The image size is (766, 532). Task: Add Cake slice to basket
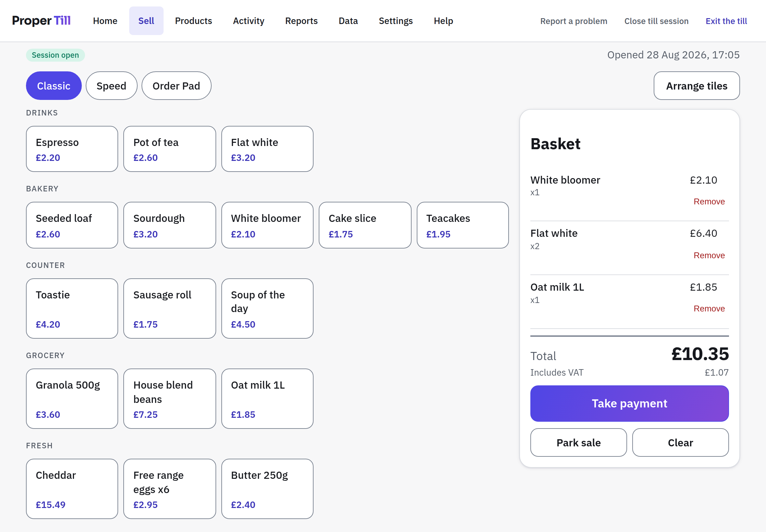(365, 225)
